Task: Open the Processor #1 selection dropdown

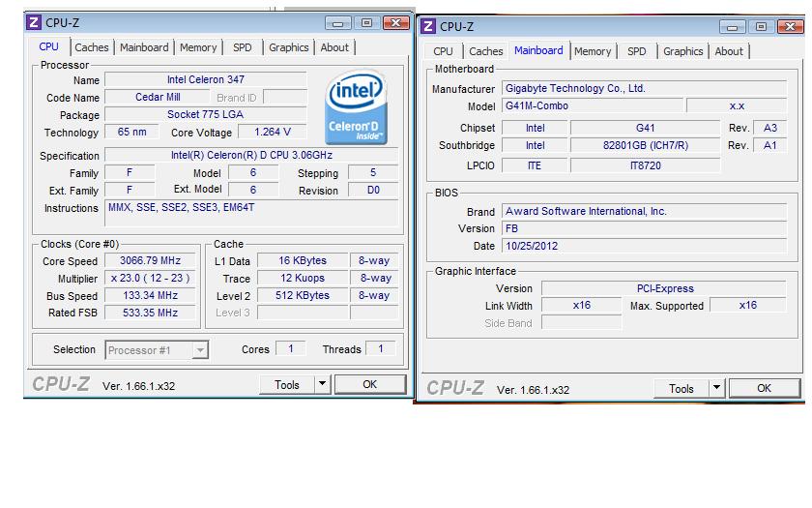Action: (157, 350)
